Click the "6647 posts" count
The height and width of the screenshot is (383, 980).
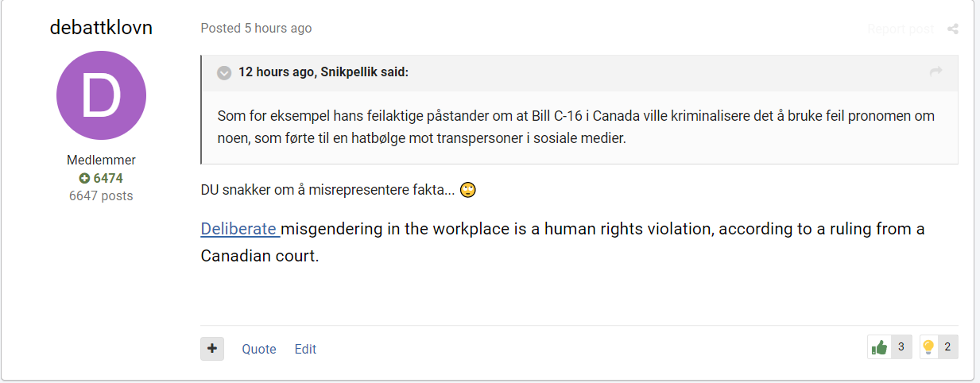point(101,195)
